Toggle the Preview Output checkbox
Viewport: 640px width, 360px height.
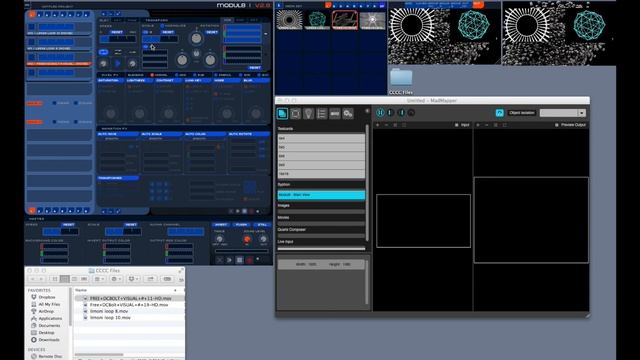556,125
